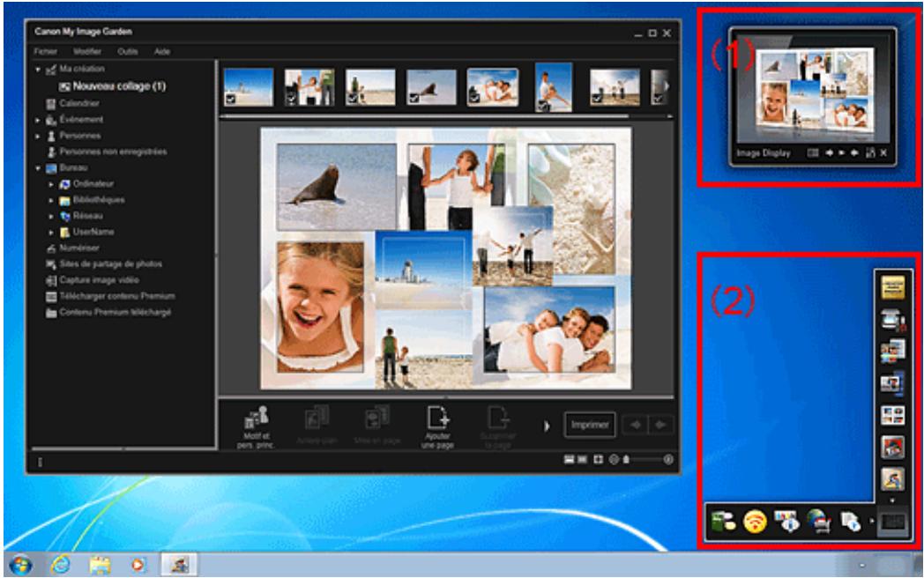
Task: Click the globe with cart icon in Quick Menu
Action: point(818,522)
